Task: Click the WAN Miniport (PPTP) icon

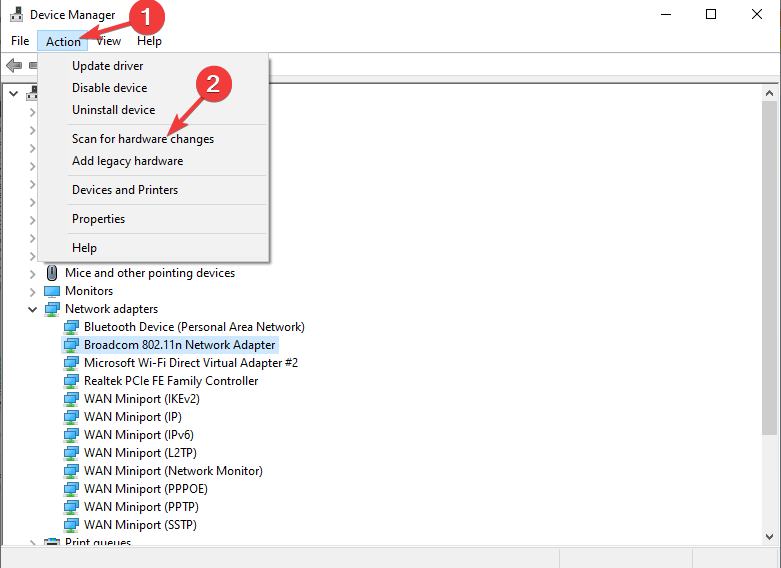Action: pyautogui.click(x=71, y=506)
